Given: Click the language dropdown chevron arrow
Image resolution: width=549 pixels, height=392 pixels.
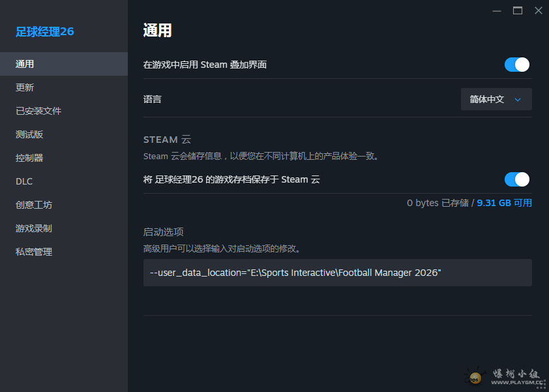Looking at the screenshot, I should pos(518,100).
